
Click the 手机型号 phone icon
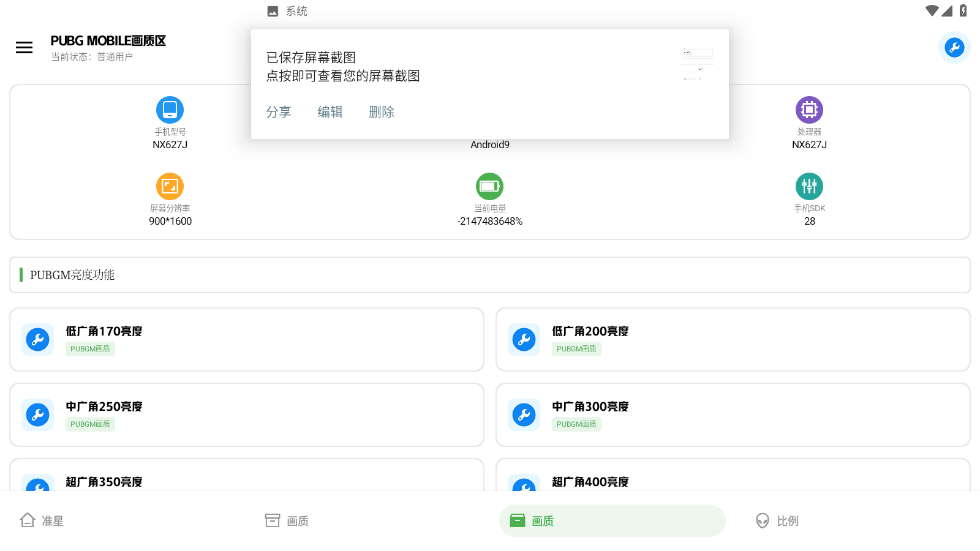170,110
